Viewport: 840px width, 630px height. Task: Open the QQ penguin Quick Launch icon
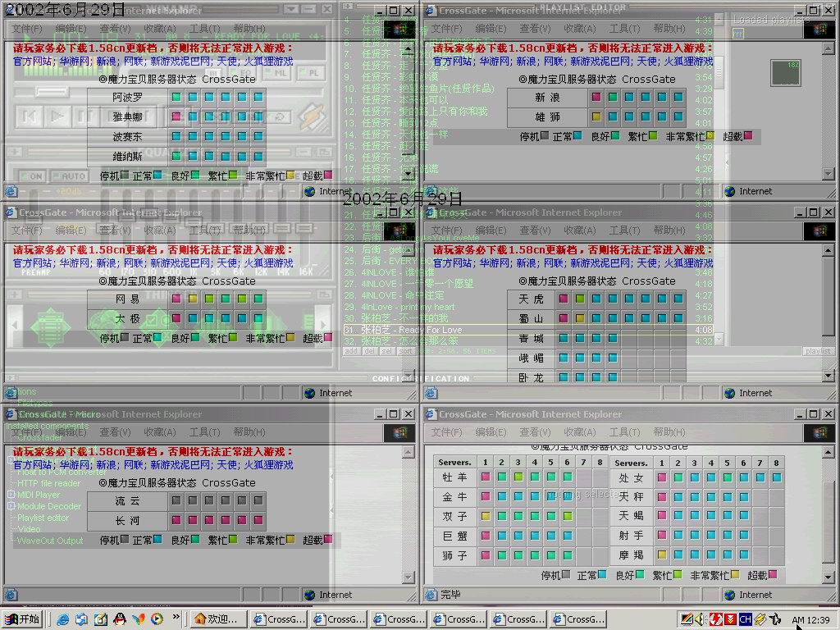[x=120, y=619]
